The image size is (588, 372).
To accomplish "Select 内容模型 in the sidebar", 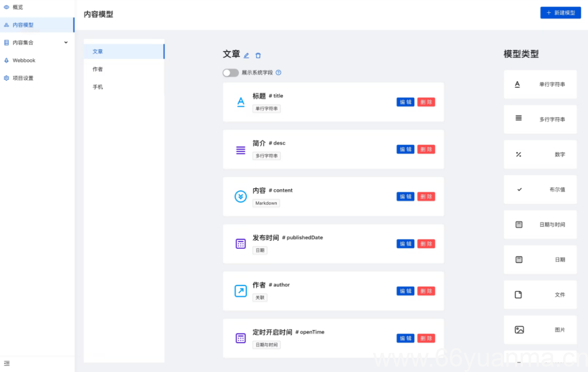I will pos(37,25).
